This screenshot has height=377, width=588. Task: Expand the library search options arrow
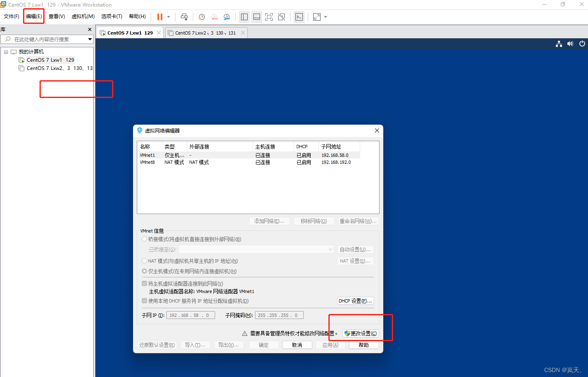click(90, 39)
